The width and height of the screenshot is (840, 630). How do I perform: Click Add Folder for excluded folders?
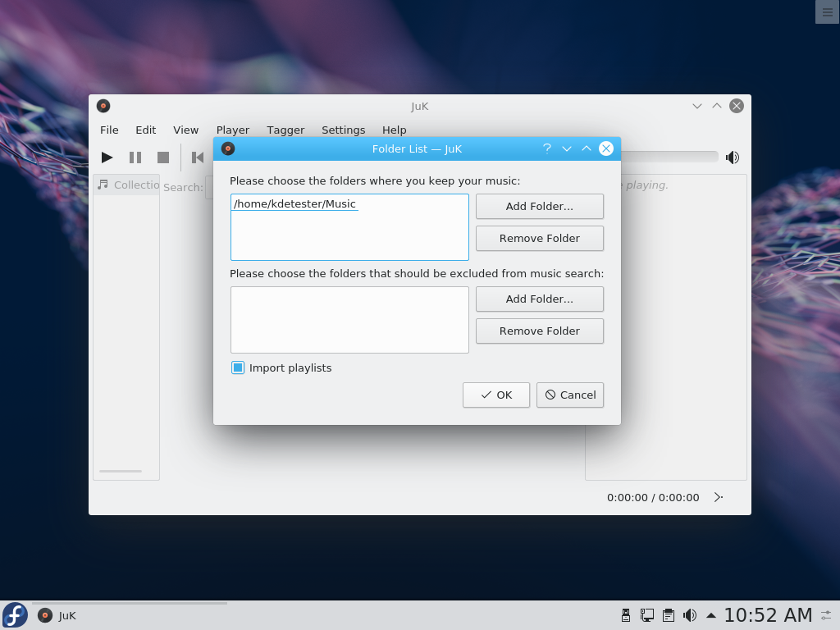point(540,299)
